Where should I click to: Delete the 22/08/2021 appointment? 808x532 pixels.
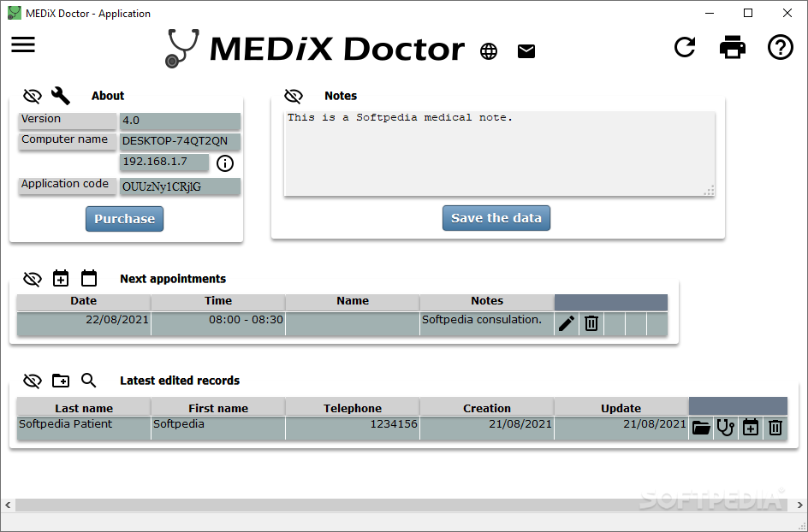591,323
